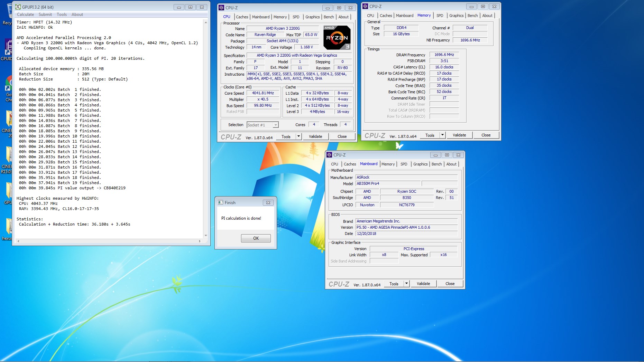Click the CPU-Z title icon in Memory window

click(x=365, y=6)
